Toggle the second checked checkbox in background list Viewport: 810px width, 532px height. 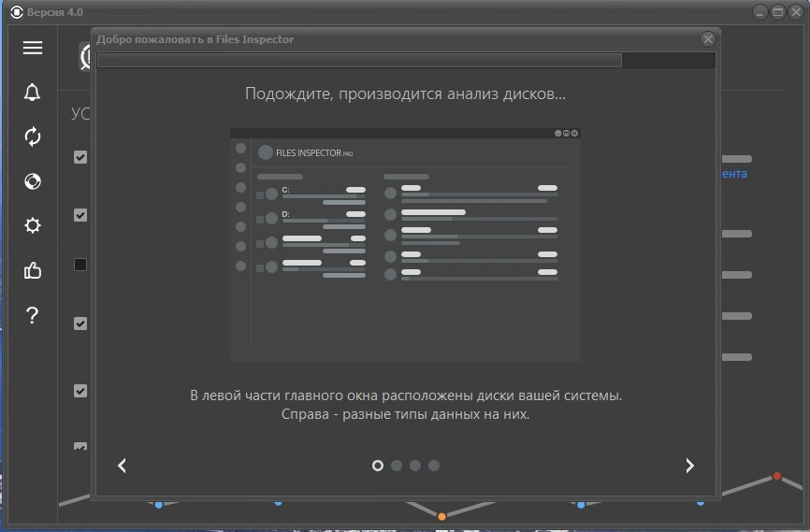click(80, 215)
